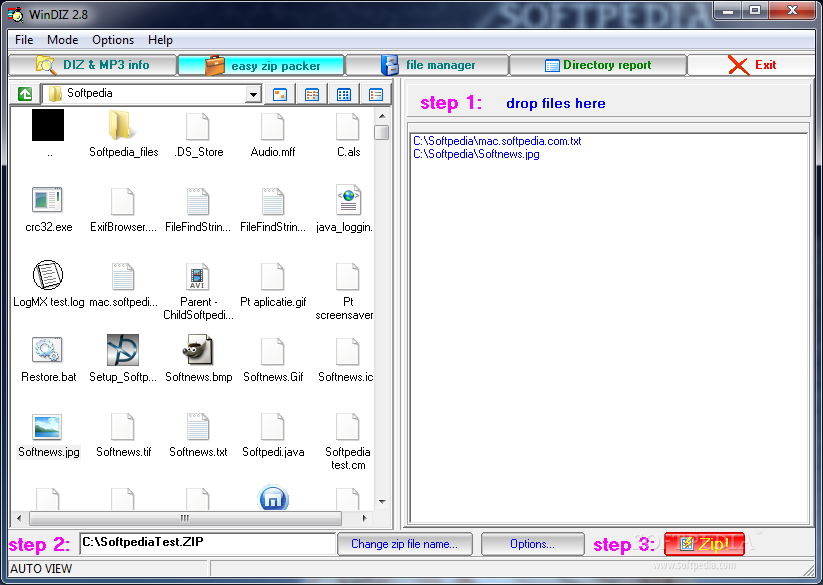The image size is (823, 585).
Task: Switch to Directory report tab
Action: click(598, 65)
